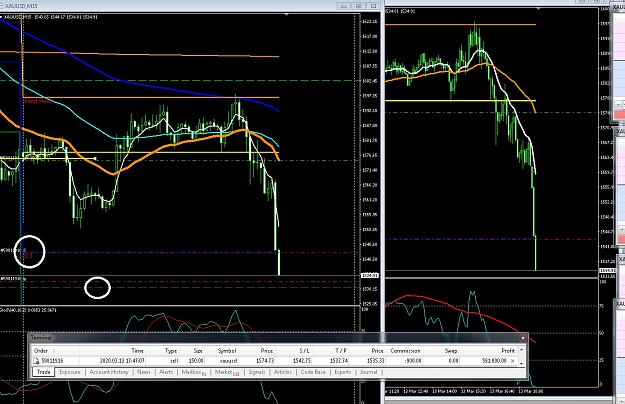Open the Journal tab
625x404 pixels.
click(368, 372)
